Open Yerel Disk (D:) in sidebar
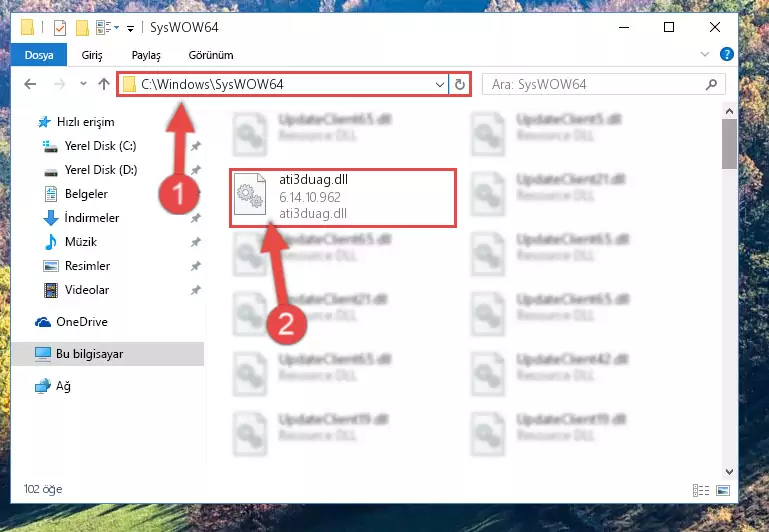 pos(101,170)
